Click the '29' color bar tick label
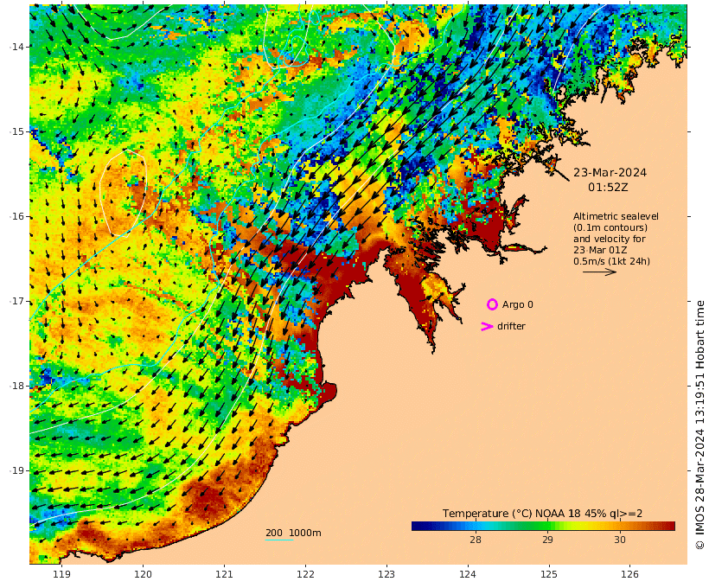 point(547,540)
